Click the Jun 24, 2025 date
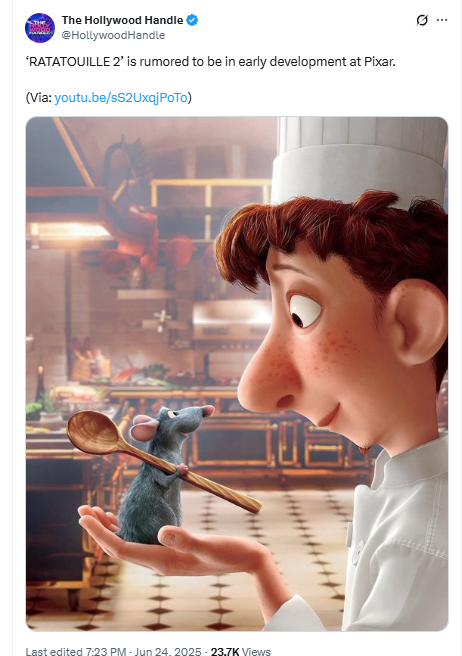 [x=168, y=651]
